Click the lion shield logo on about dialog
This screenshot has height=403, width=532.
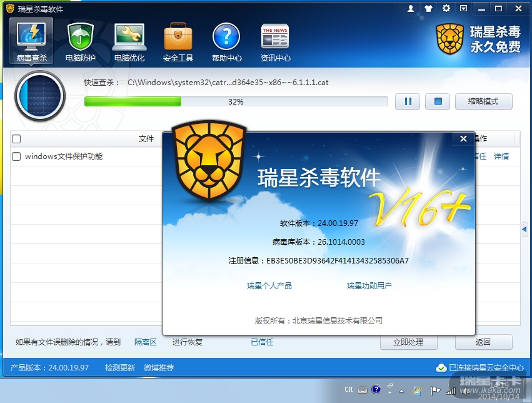tap(209, 161)
